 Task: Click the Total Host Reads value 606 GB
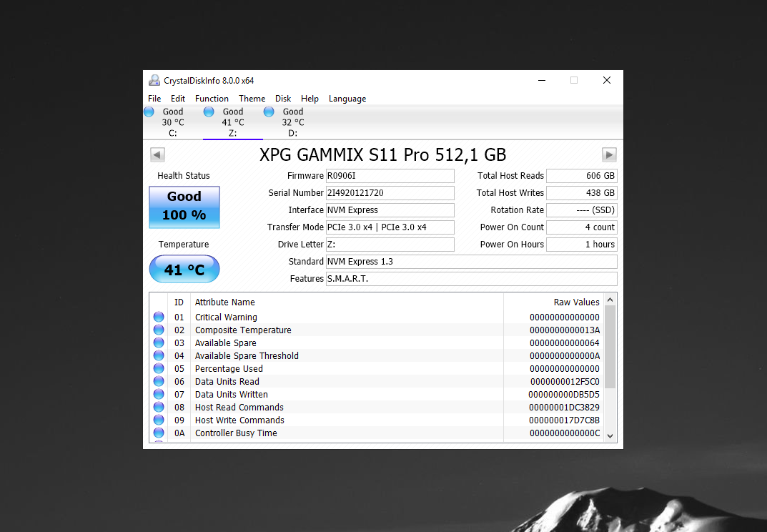point(582,176)
